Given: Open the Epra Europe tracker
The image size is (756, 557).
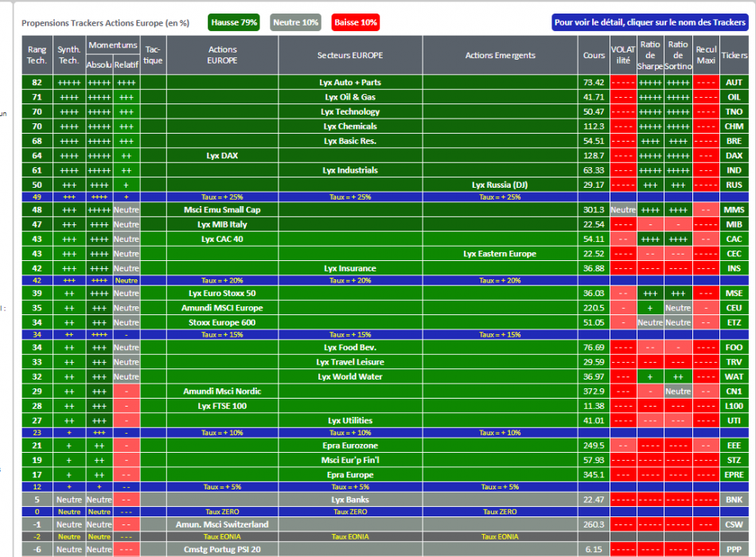Looking at the screenshot, I should (x=350, y=474).
